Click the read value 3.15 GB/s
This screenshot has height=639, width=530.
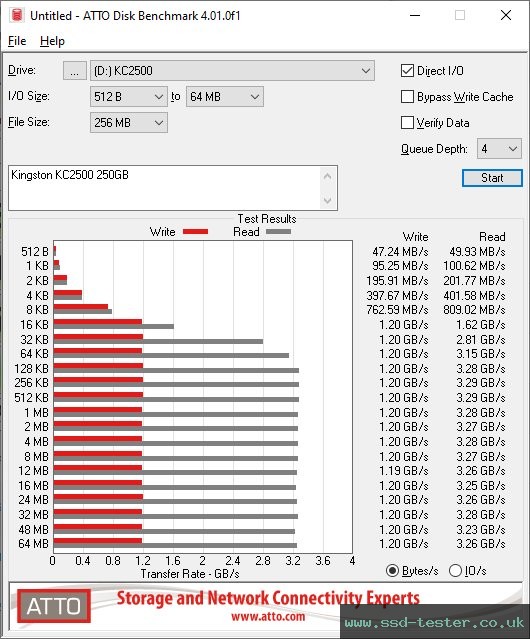[x=481, y=354]
